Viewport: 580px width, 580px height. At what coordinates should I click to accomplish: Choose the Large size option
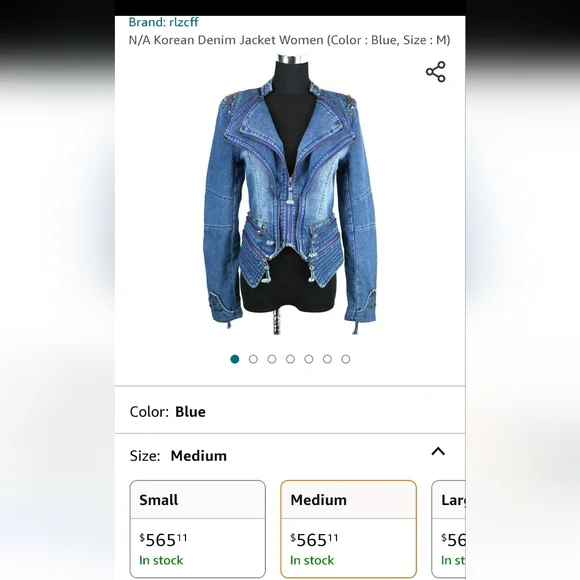[x=448, y=529]
